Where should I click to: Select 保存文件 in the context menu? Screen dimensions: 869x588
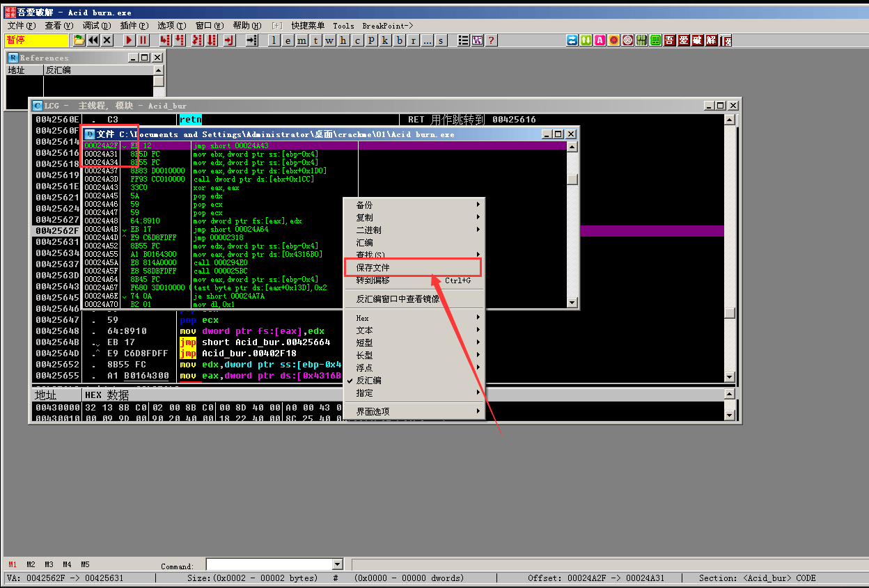click(414, 267)
